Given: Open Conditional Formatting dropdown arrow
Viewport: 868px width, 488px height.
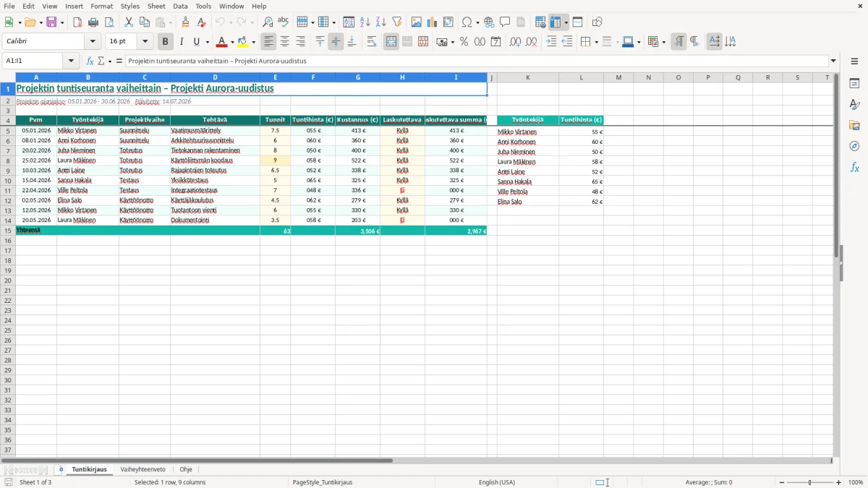Looking at the screenshot, I should click(663, 42).
